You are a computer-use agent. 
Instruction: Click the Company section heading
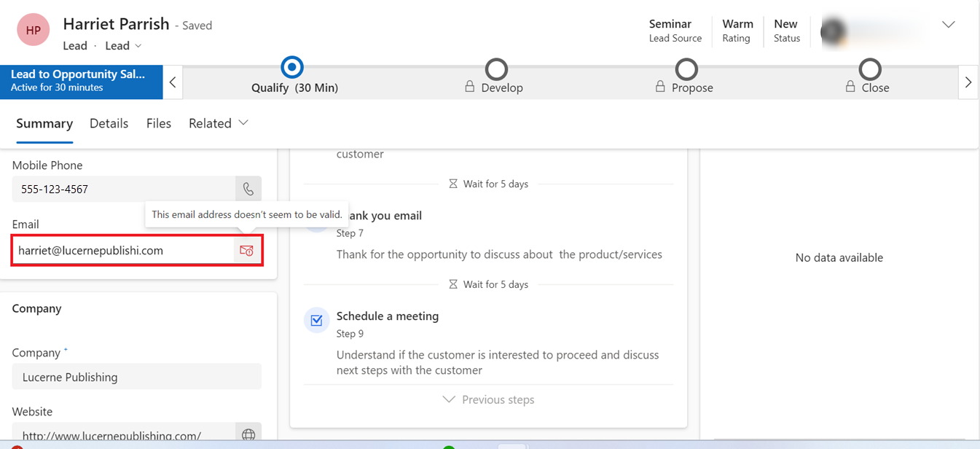36,308
